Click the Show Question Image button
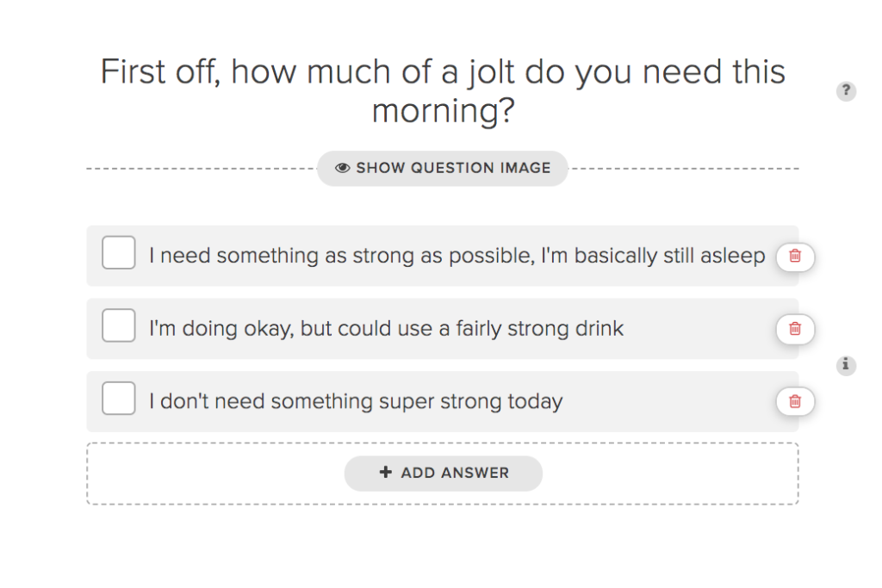Viewport: 882px width, 588px height. pyautogui.click(x=443, y=168)
